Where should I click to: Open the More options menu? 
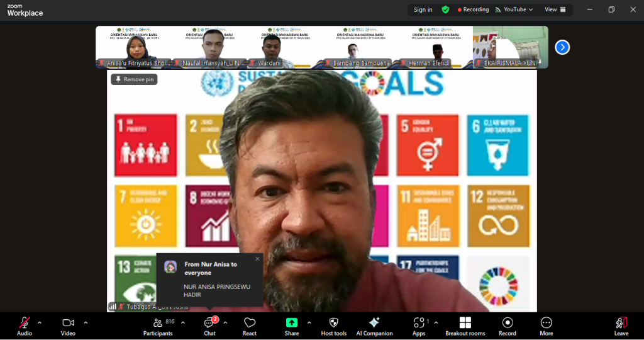pos(546,326)
